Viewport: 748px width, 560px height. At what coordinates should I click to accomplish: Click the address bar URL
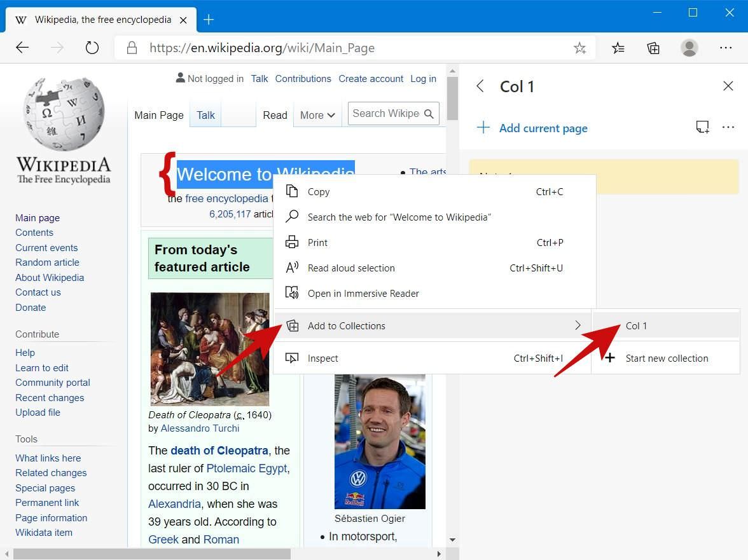tap(262, 48)
